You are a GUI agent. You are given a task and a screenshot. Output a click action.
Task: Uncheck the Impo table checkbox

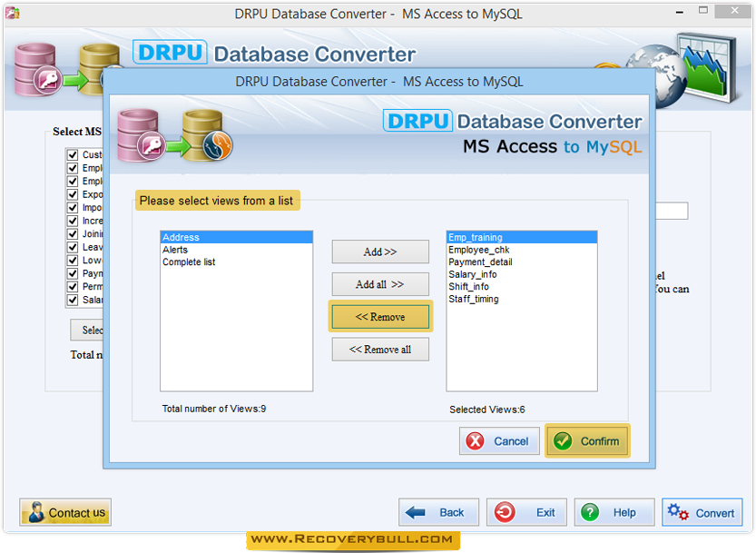[73, 208]
